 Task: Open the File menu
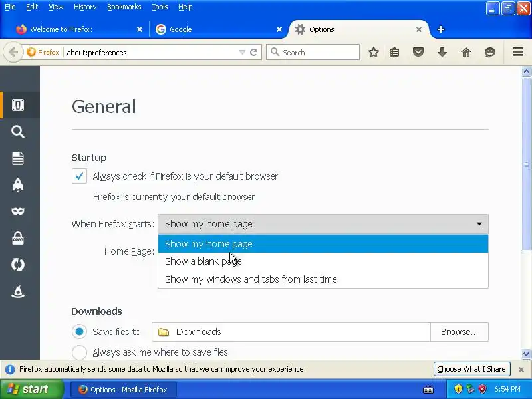[10, 7]
